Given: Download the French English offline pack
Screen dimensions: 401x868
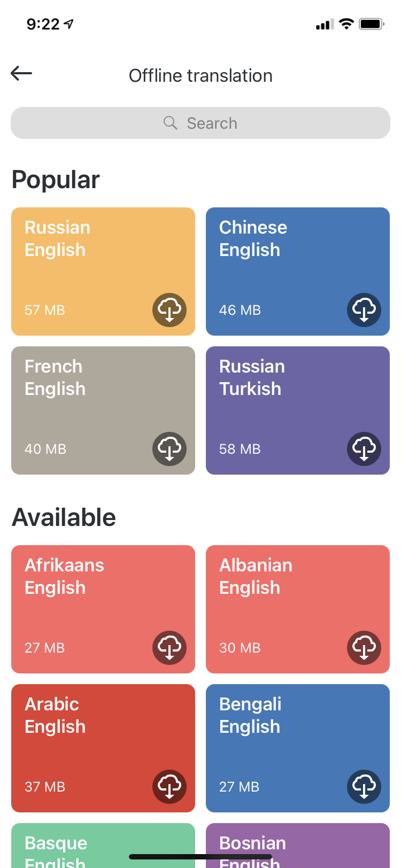Looking at the screenshot, I should click(x=169, y=449).
